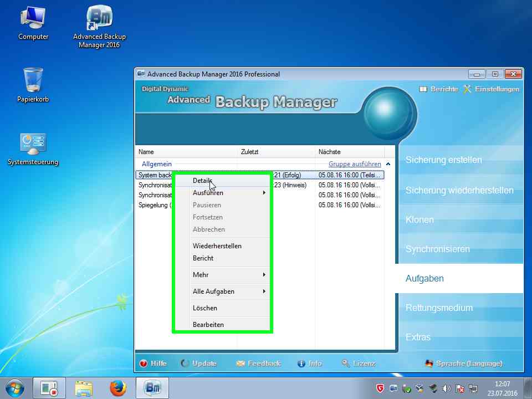Open Advanced Backup Manager 2016 desktop shortcut
The width and height of the screenshot is (532, 399).
point(99,27)
